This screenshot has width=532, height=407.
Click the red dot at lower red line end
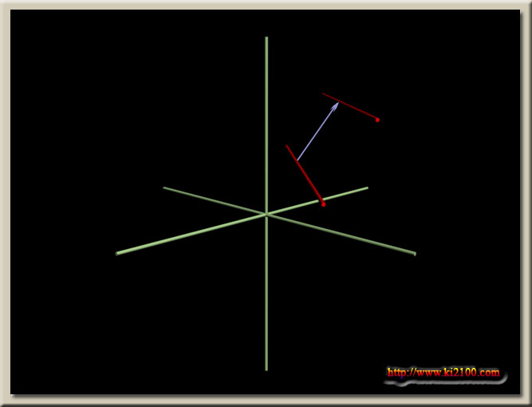click(323, 204)
